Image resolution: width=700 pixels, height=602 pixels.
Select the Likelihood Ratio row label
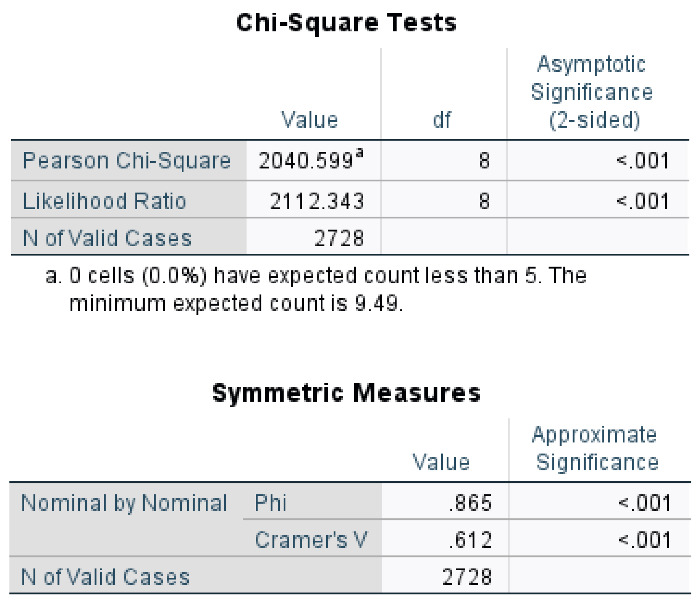coord(105,201)
